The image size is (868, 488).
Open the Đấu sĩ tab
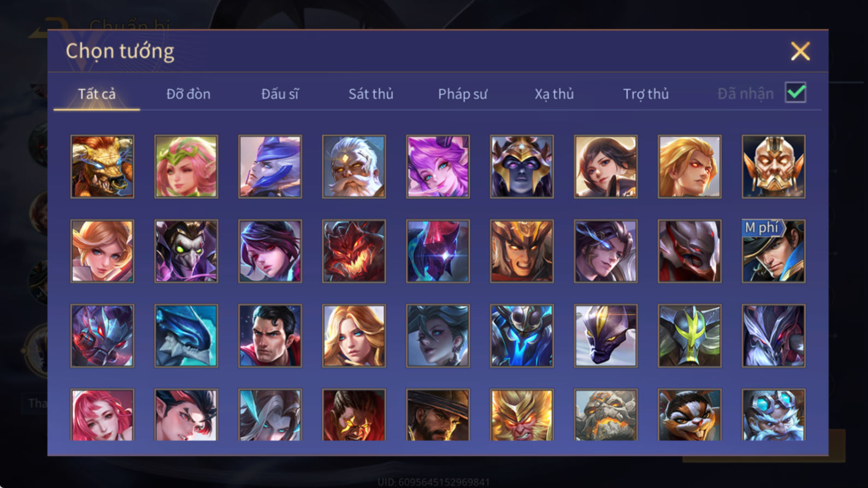pos(280,94)
